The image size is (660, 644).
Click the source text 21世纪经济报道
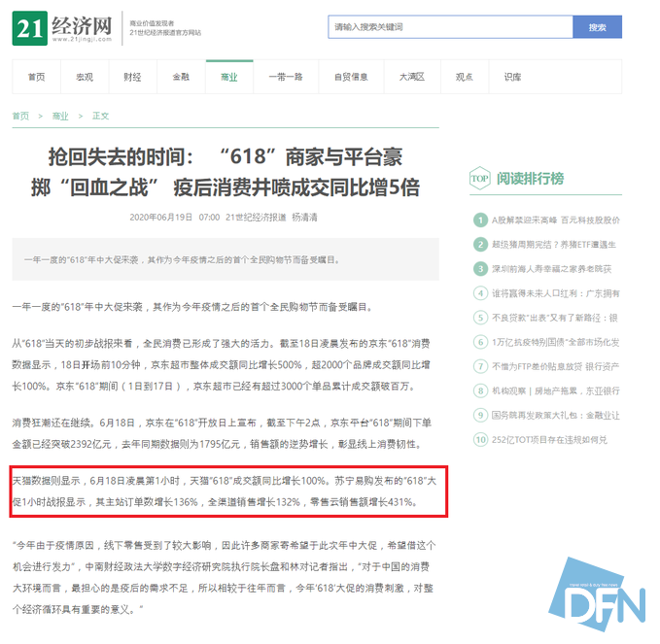click(256, 217)
